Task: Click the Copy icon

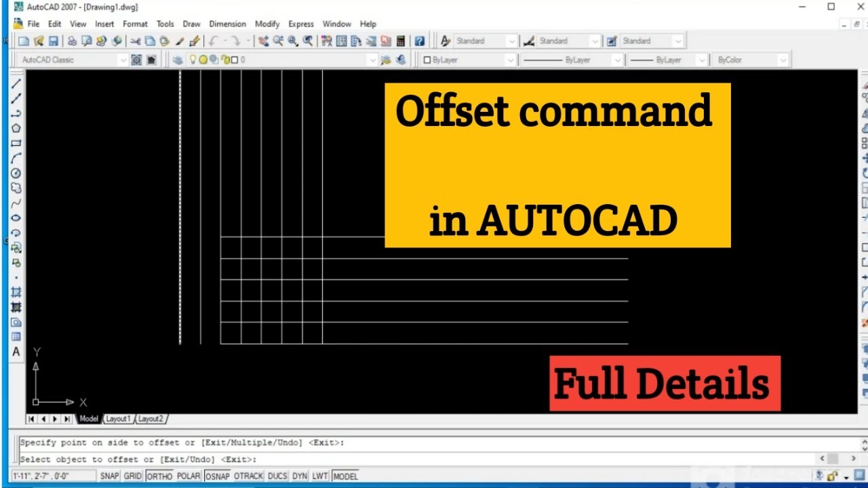Action: point(150,41)
